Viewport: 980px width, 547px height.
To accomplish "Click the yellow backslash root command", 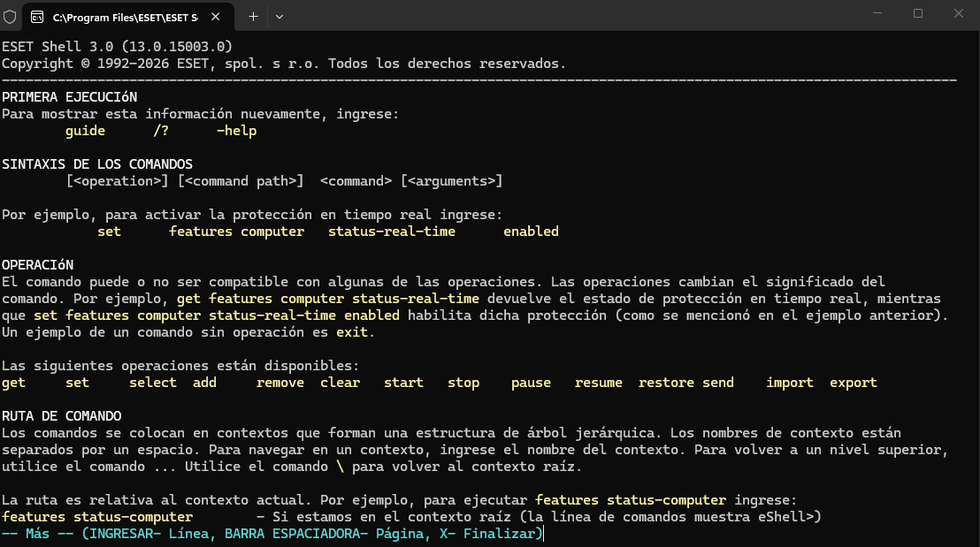I will [340, 467].
